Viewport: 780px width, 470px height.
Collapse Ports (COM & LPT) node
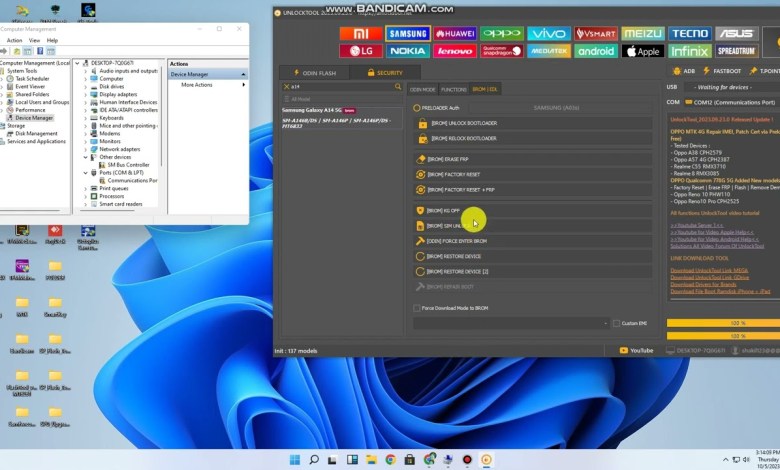[x=86, y=173]
